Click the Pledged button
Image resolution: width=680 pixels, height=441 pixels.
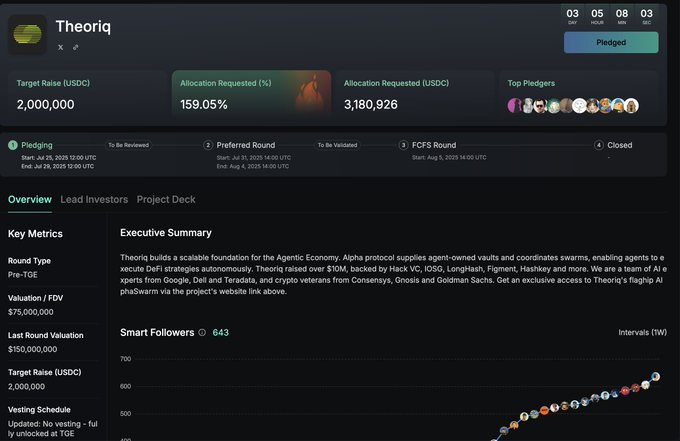pyautogui.click(x=611, y=42)
